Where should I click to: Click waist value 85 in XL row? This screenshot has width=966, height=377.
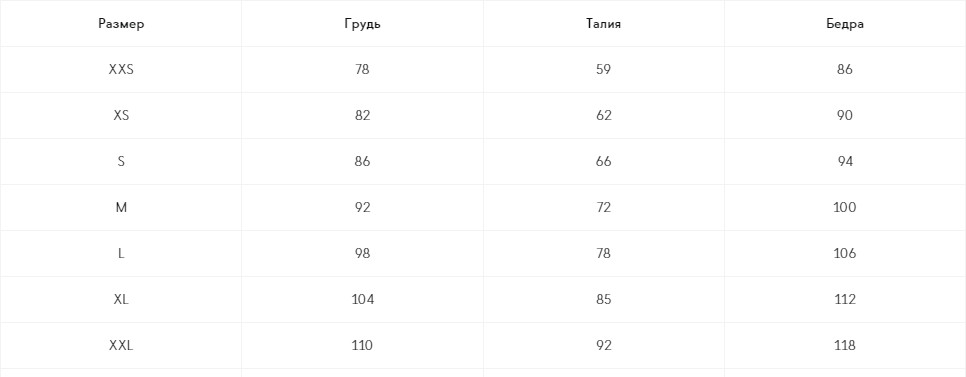click(x=604, y=299)
